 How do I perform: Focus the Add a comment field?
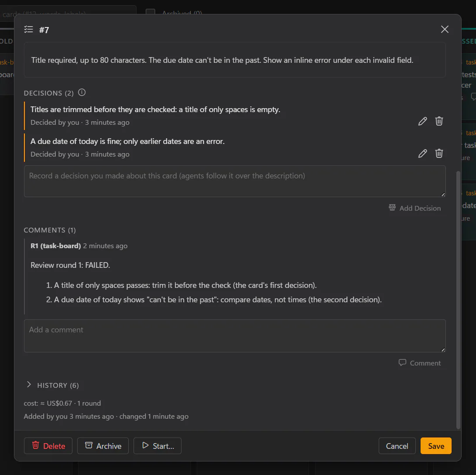point(235,336)
